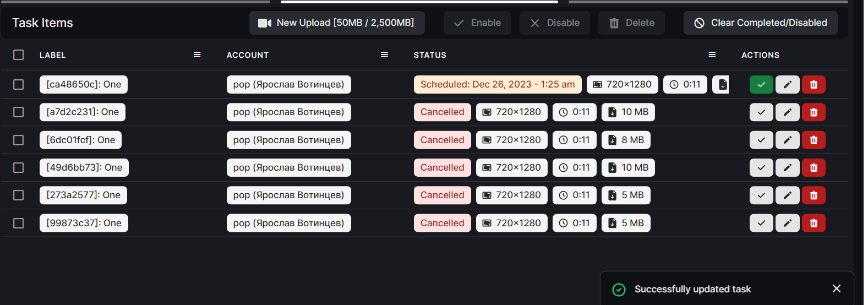Click New Upload button
868x305 pixels.
[337, 23]
